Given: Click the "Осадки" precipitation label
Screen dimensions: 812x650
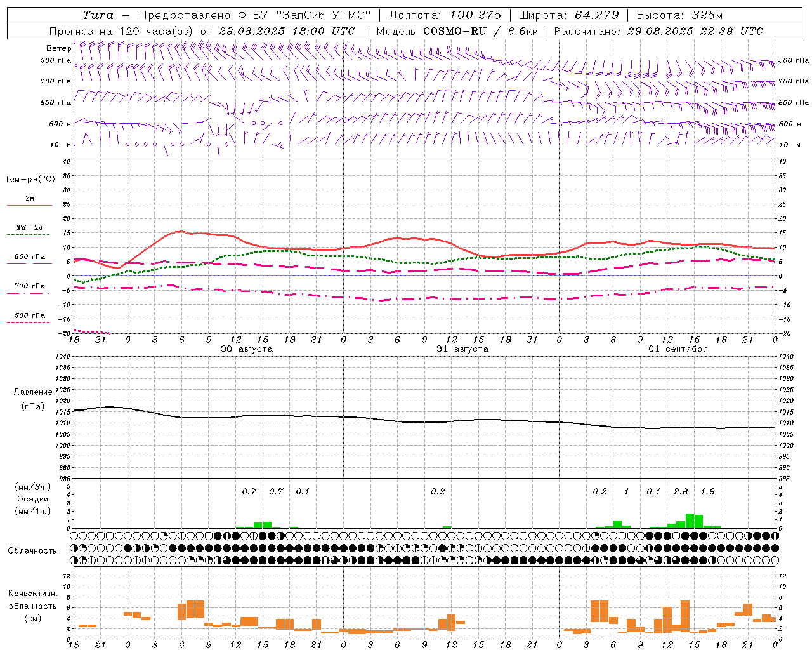Looking at the screenshot, I should pyautogui.click(x=33, y=499).
